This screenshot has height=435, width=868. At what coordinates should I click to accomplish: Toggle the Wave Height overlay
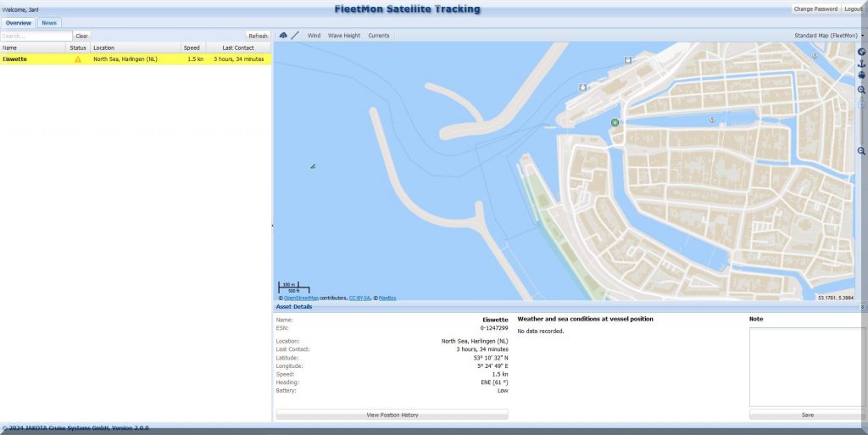(x=344, y=36)
